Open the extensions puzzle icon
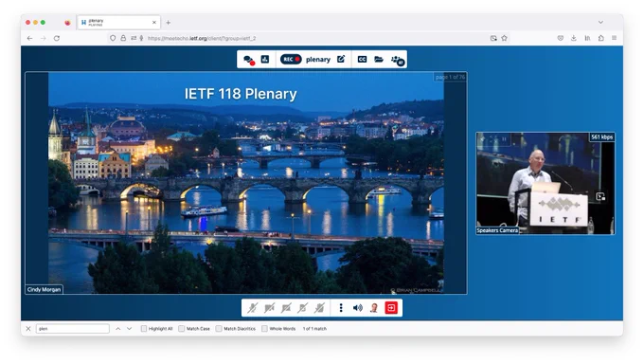The image size is (644, 364). coord(600,38)
